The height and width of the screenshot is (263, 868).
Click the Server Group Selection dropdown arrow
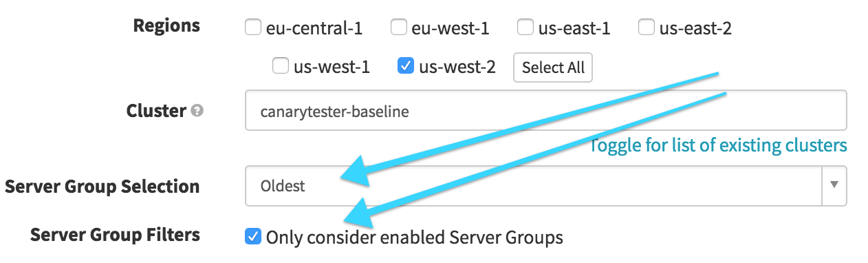point(834,185)
